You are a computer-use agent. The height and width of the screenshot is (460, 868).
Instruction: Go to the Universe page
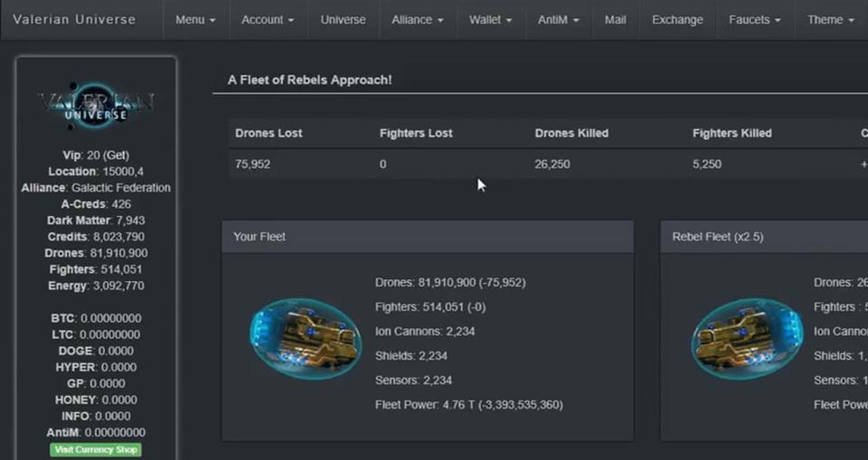[x=344, y=20]
